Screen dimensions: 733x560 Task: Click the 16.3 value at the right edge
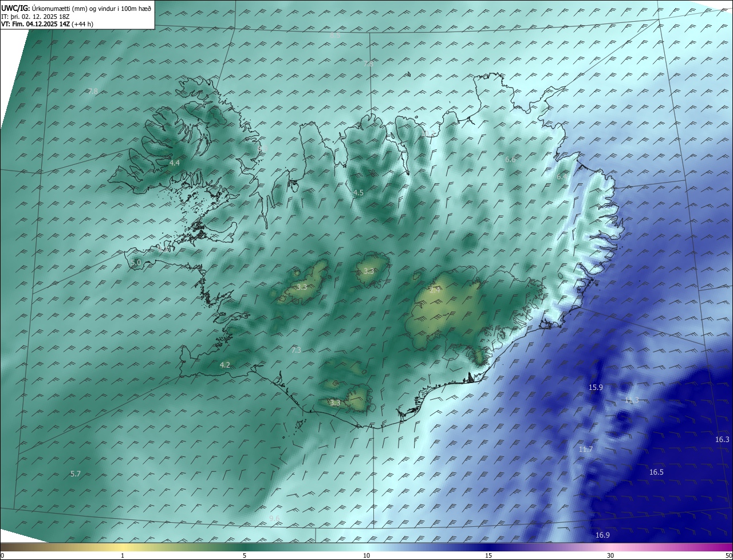coord(723,440)
